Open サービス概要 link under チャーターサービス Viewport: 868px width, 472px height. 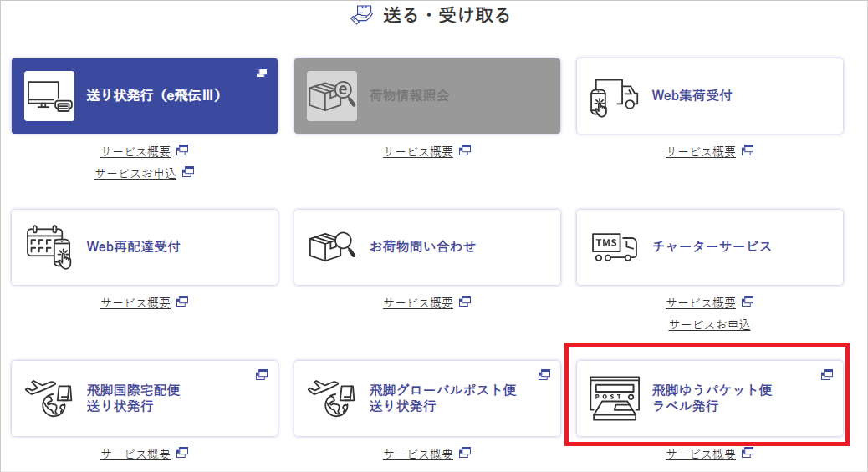[x=701, y=302]
